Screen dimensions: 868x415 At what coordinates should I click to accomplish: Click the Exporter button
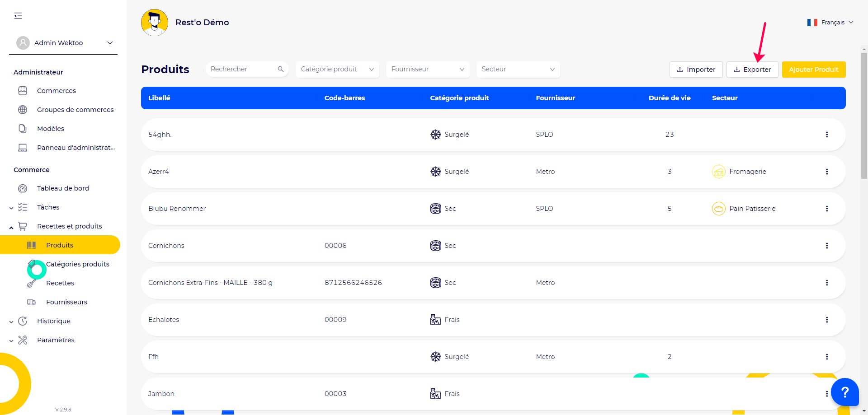pyautogui.click(x=752, y=70)
